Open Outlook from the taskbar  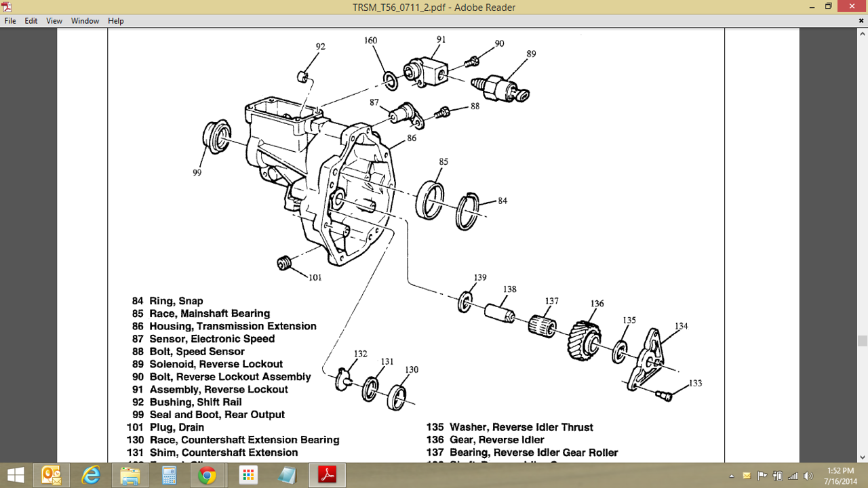(52, 475)
